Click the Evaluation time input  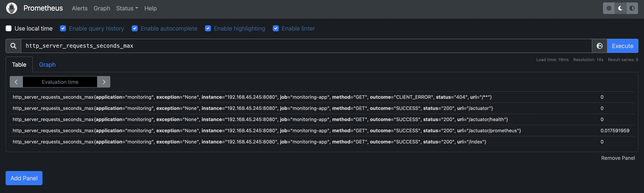[x=60, y=82]
